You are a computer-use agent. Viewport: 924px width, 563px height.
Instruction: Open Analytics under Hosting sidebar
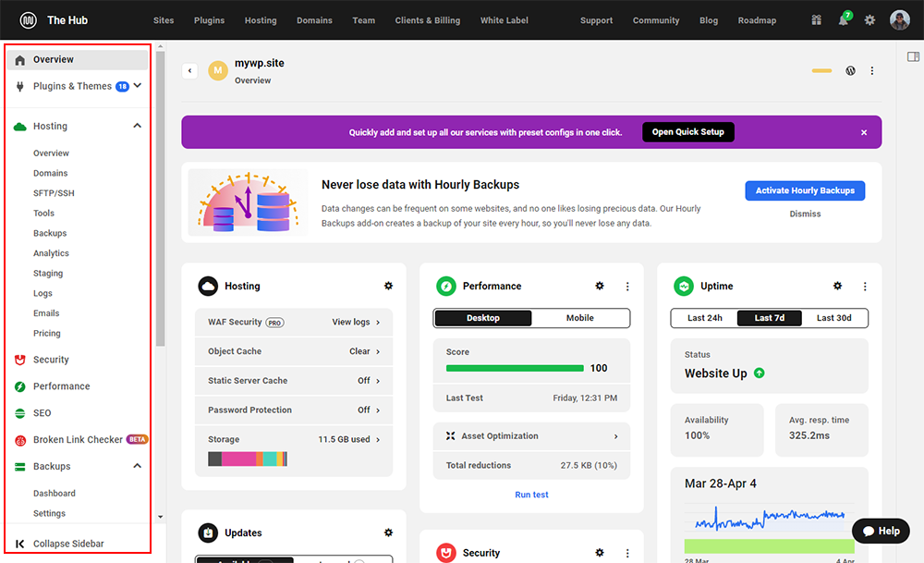tap(51, 253)
